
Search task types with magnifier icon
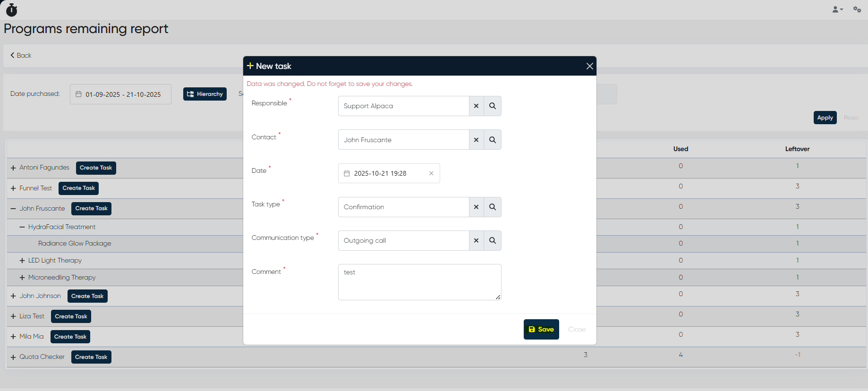pos(492,207)
